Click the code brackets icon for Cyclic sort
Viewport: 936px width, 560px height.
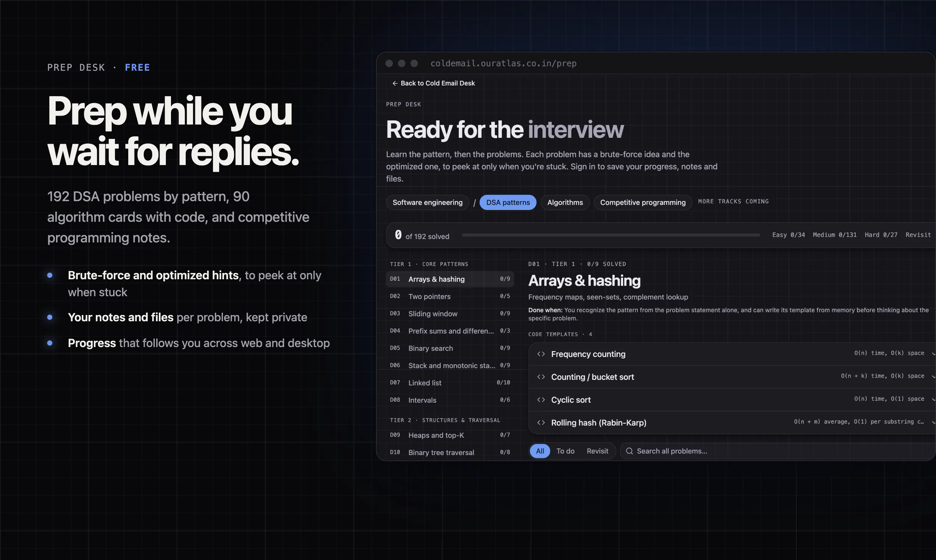click(541, 400)
